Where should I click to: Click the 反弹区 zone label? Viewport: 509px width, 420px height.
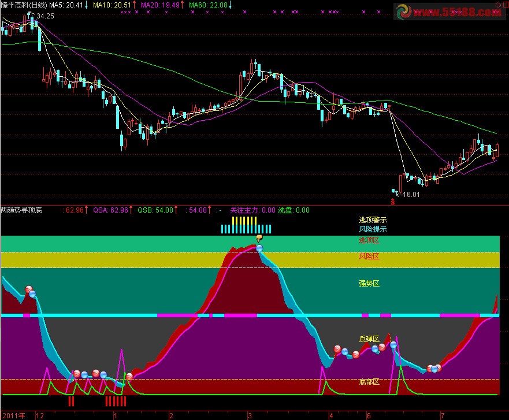(369, 339)
